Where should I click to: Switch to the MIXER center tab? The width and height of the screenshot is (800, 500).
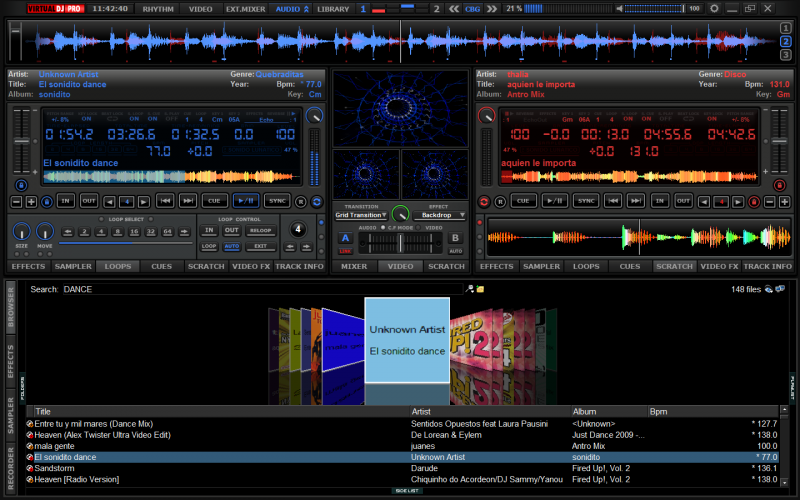354,266
